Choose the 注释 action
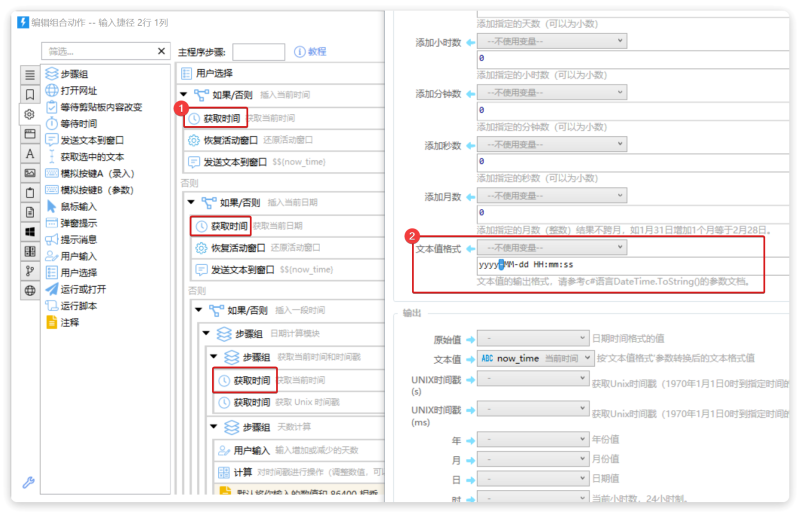Viewport: 800px width, 515px height. pyautogui.click(x=62, y=322)
